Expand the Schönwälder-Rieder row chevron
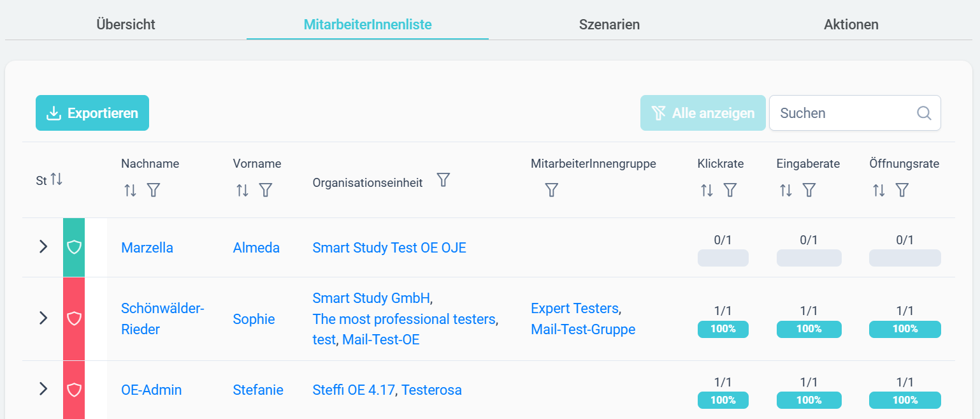The image size is (980, 419). [43, 318]
